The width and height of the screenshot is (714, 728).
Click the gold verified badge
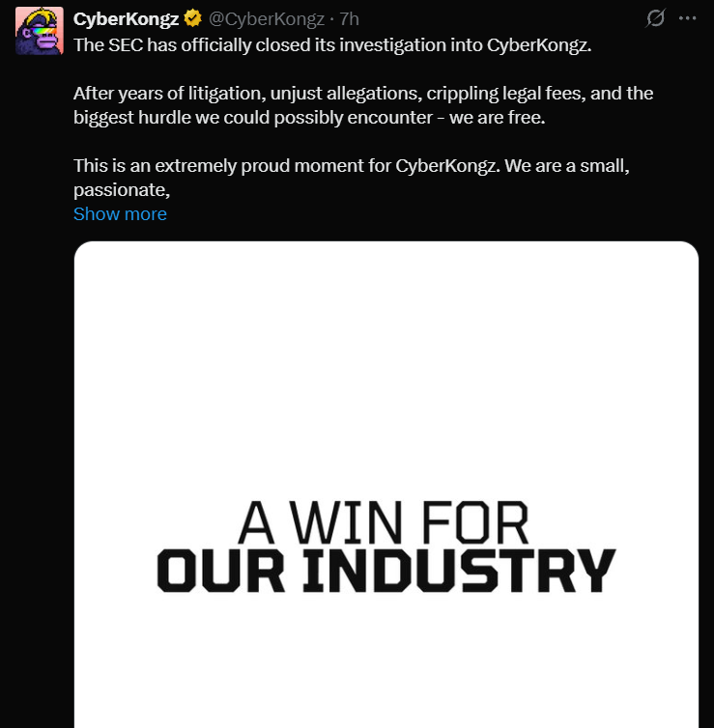pos(193,18)
